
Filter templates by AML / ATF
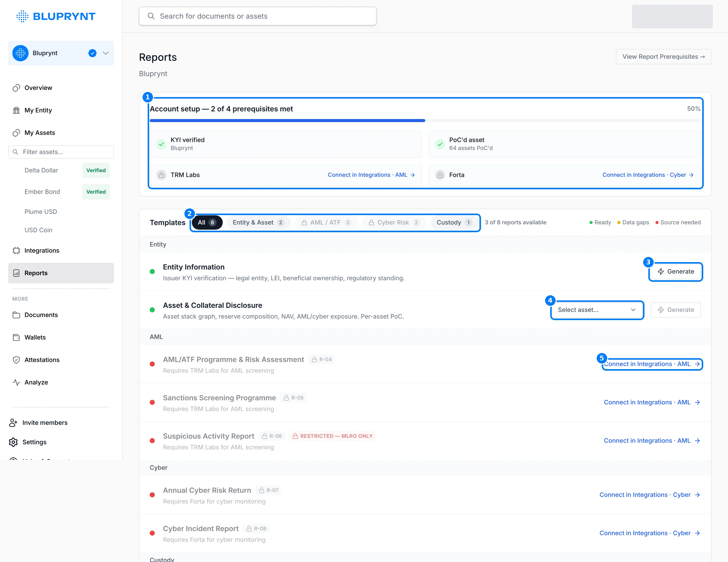click(326, 222)
